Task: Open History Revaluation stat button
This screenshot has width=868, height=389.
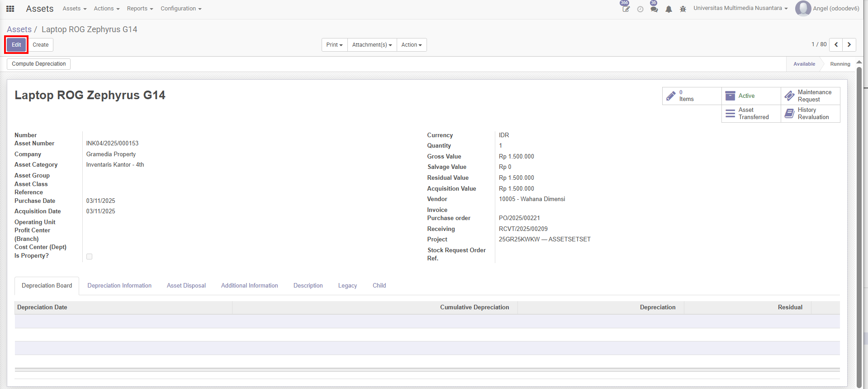Action: [810, 113]
